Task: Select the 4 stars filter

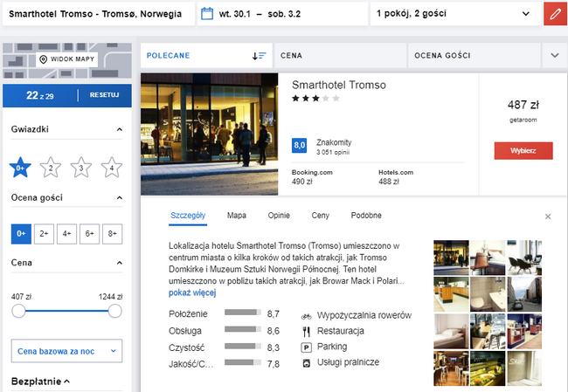Action: coord(112,168)
